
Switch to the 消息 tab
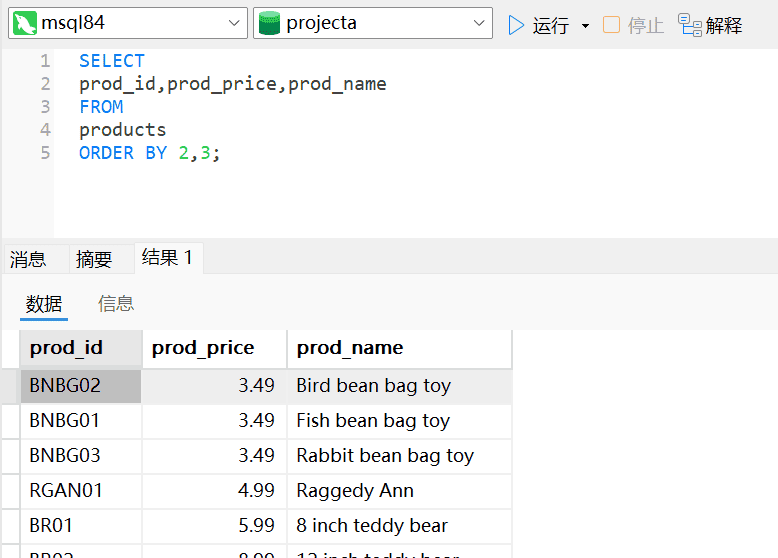28,260
